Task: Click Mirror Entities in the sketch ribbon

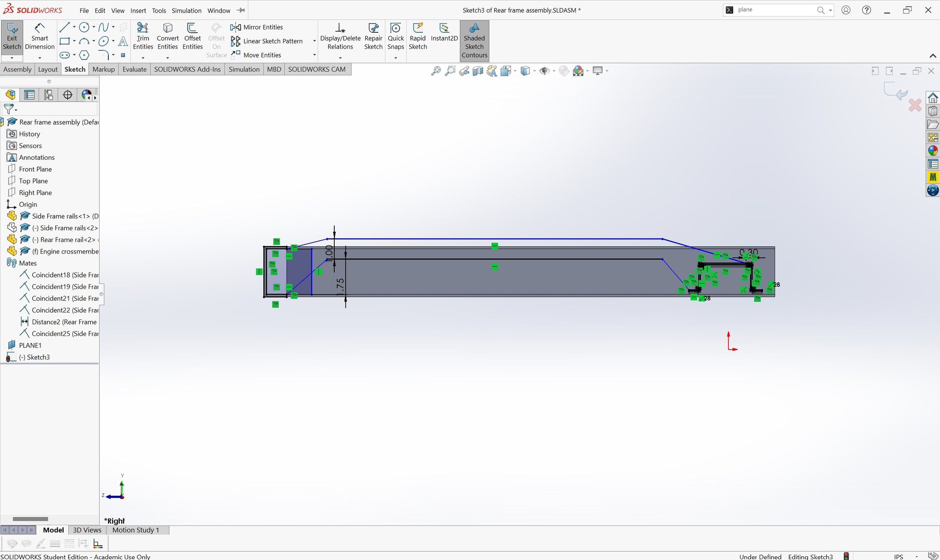Action: (x=257, y=27)
